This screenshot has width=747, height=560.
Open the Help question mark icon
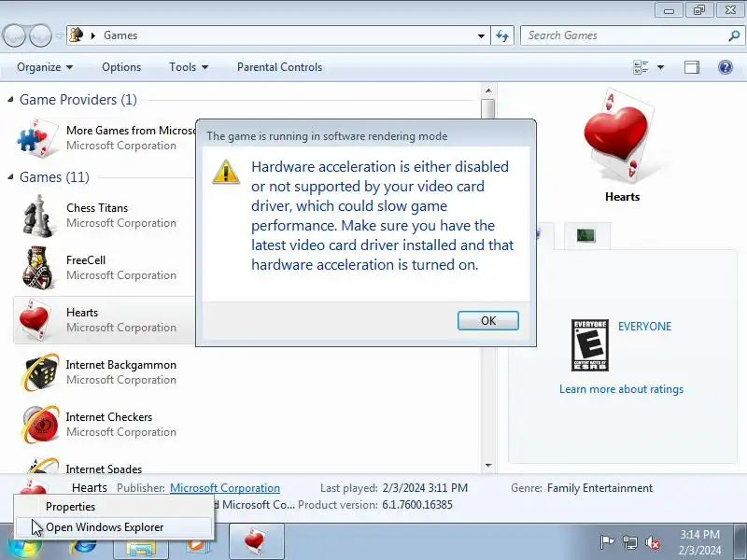click(x=726, y=67)
